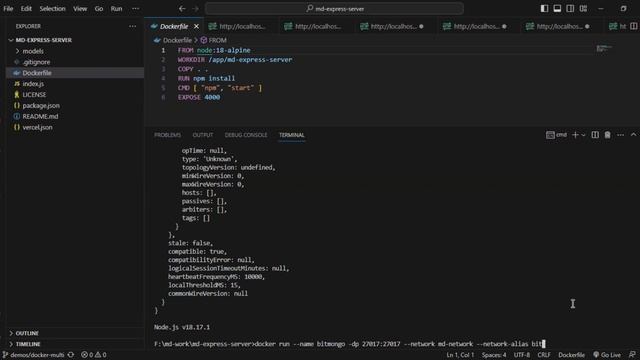The image size is (640, 360).
Task: Select the cmd terminal profile icon
Action: [556, 135]
